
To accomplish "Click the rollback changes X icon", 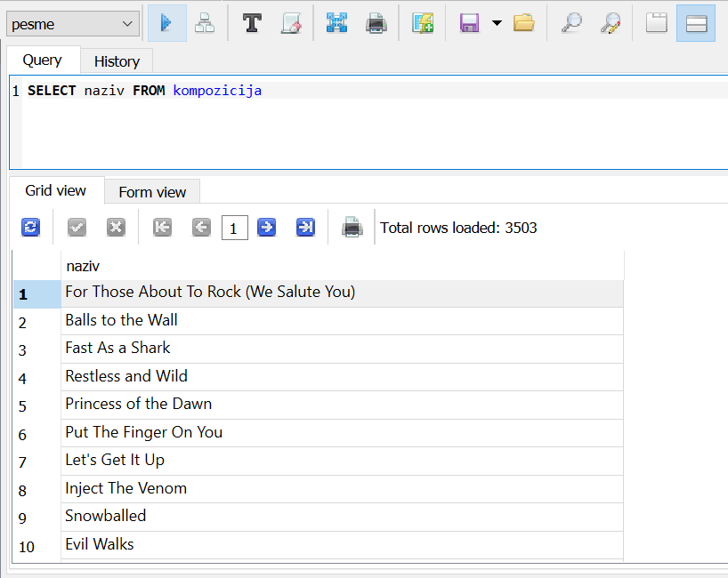I will click(x=116, y=228).
